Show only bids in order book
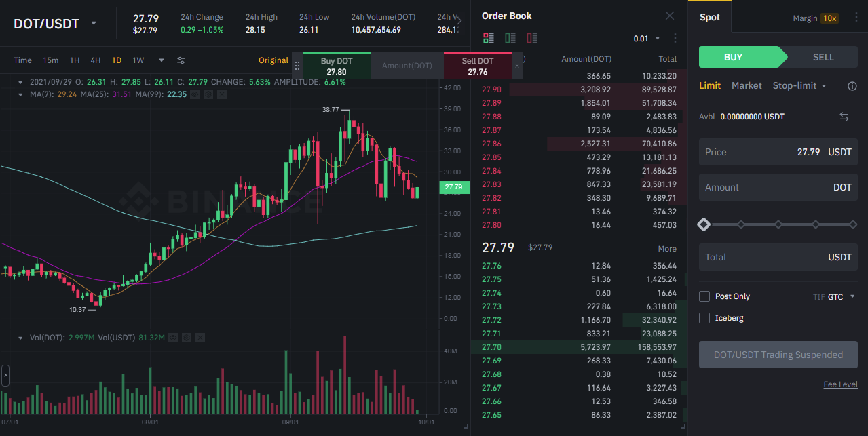This screenshot has width=868, height=436. point(510,38)
